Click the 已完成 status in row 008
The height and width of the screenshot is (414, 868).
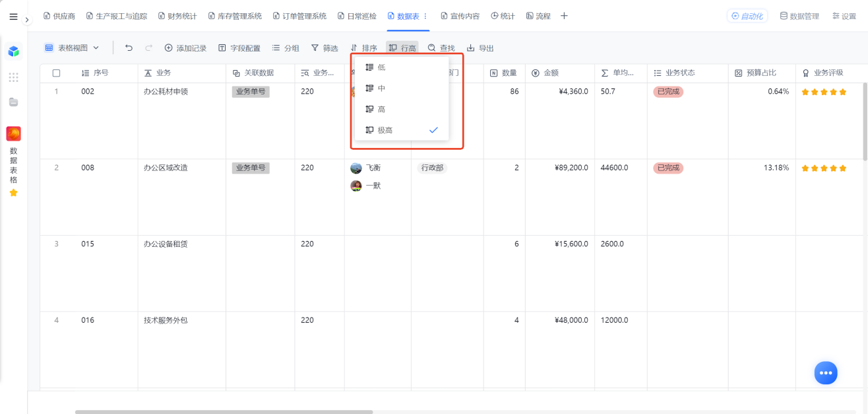click(668, 168)
